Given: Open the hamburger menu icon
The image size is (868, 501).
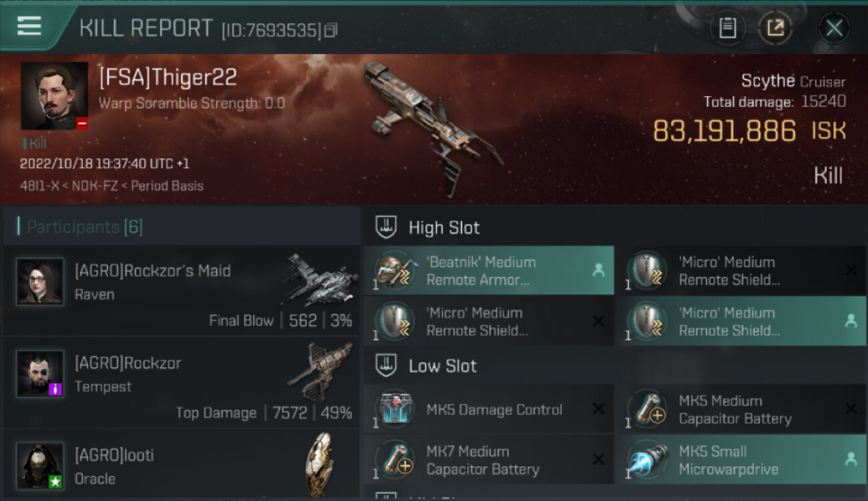Looking at the screenshot, I should [29, 26].
